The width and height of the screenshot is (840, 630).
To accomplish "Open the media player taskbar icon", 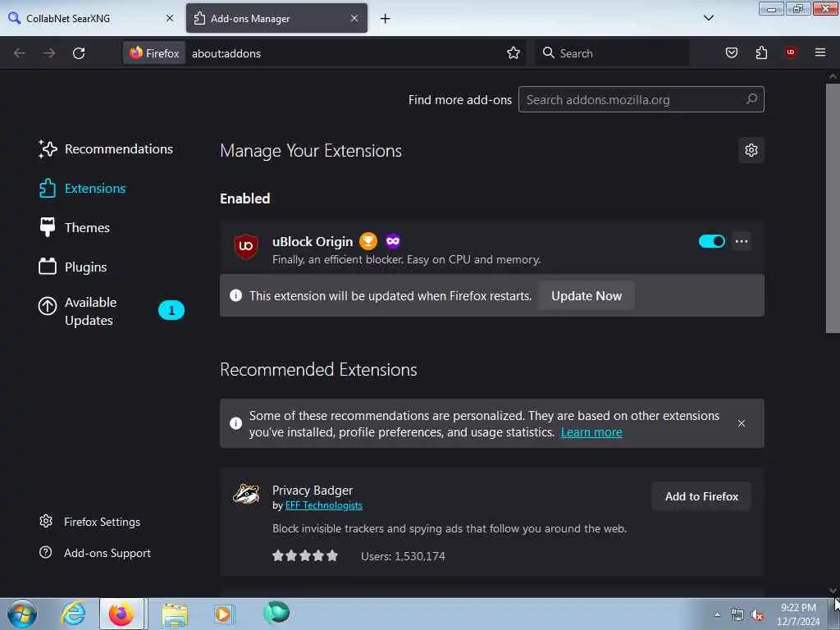I will pos(224,614).
